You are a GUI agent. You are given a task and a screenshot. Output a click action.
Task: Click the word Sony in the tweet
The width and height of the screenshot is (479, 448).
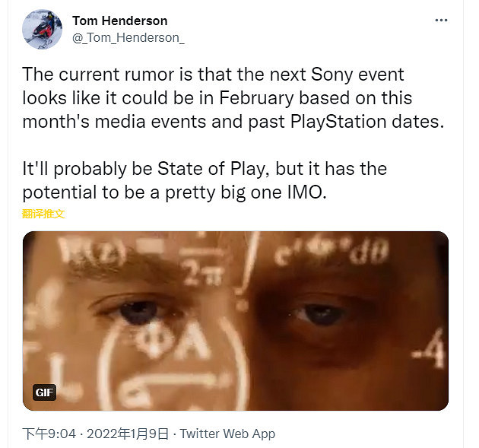pyautogui.click(x=331, y=75)
